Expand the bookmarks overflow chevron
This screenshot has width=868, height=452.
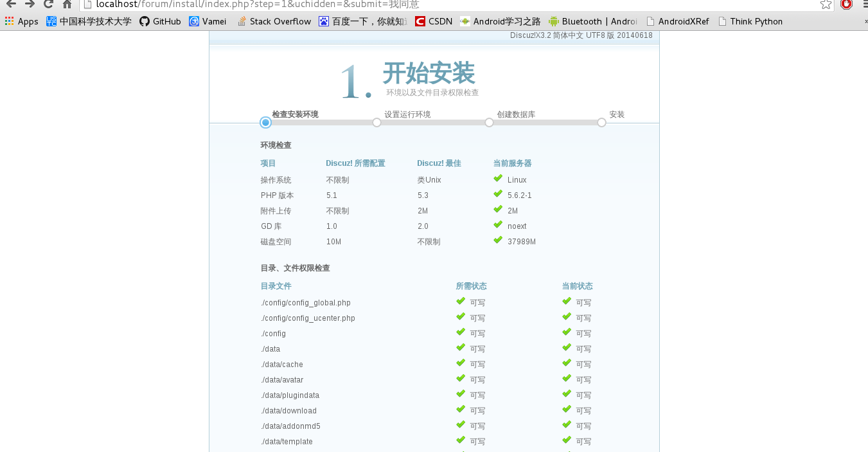pos(865,21)
